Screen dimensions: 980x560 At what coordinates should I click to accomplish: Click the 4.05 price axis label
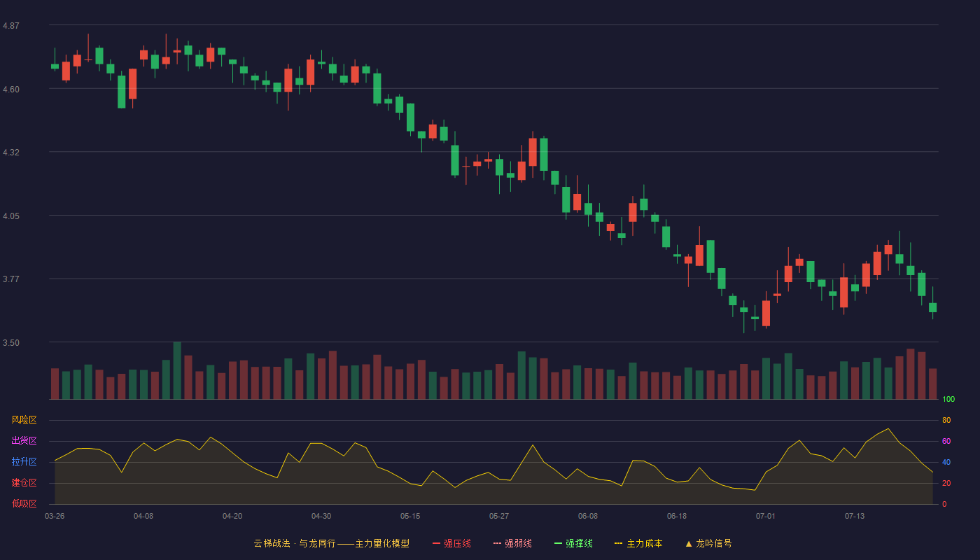tap(11, 216)
